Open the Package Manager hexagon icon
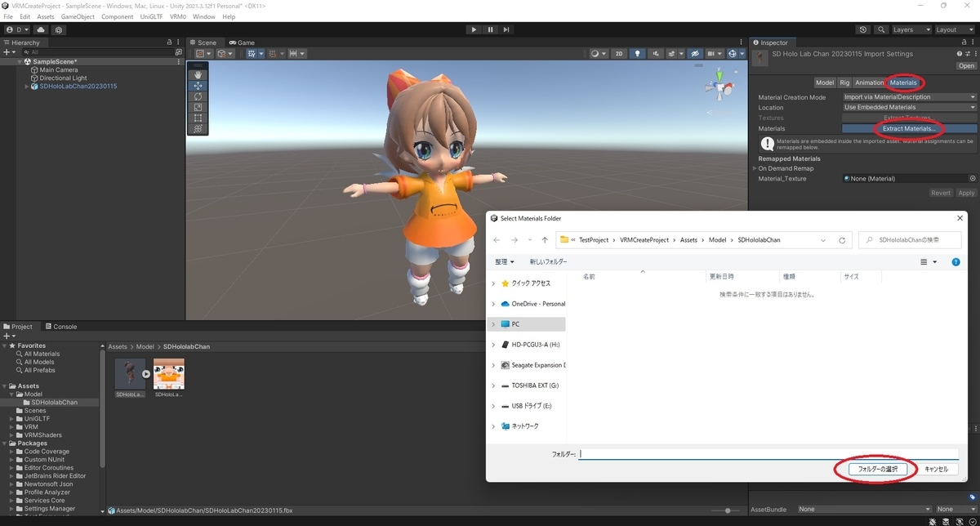Screen dimensions: 980x526 pyautogui.click(x=59, y=29)
